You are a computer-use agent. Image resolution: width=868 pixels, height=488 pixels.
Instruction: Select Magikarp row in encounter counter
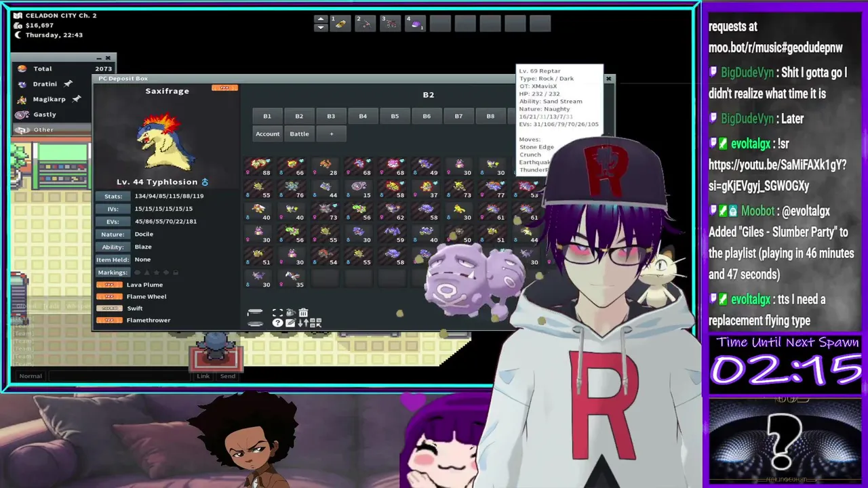[51, 99]
